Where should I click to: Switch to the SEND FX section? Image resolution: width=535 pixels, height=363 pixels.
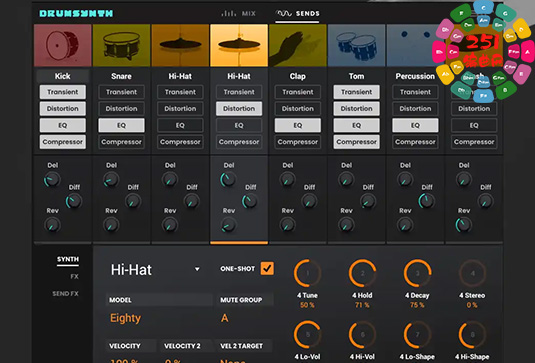(65, 293)
